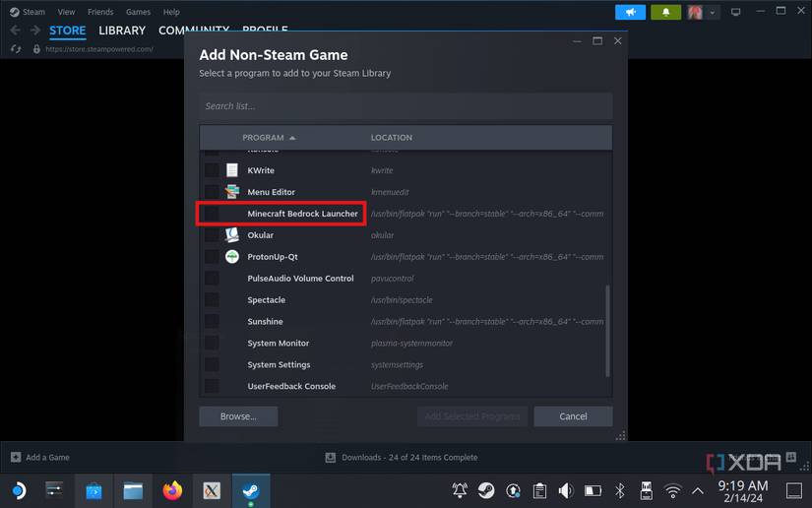Viewport: 812px width, 508px height.
Task: Open the KDE application launcher
Action: [x=19, y=490]
